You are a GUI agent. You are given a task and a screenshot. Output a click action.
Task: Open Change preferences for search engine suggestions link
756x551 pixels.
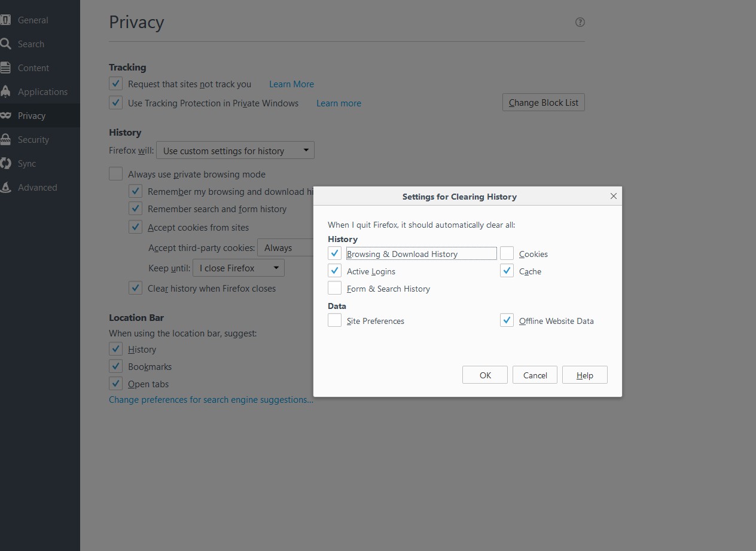click(211, 400)
